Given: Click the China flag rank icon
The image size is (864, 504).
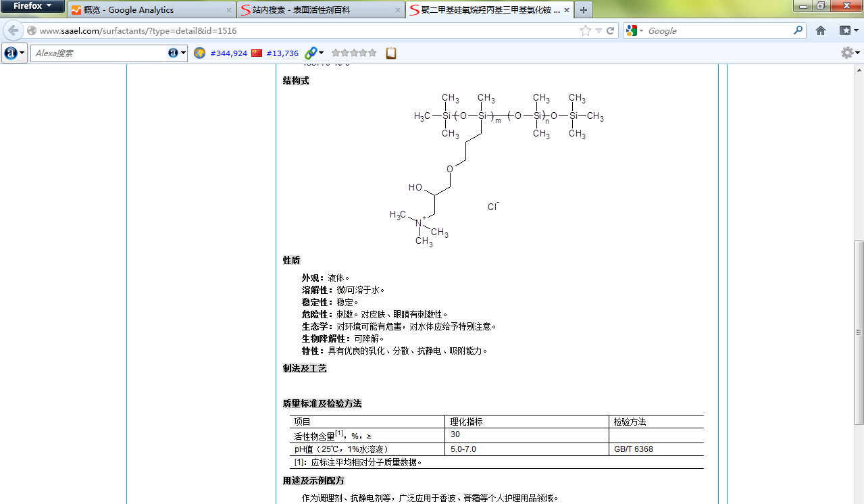Looking at the screenshot, I should click(257, 53).
